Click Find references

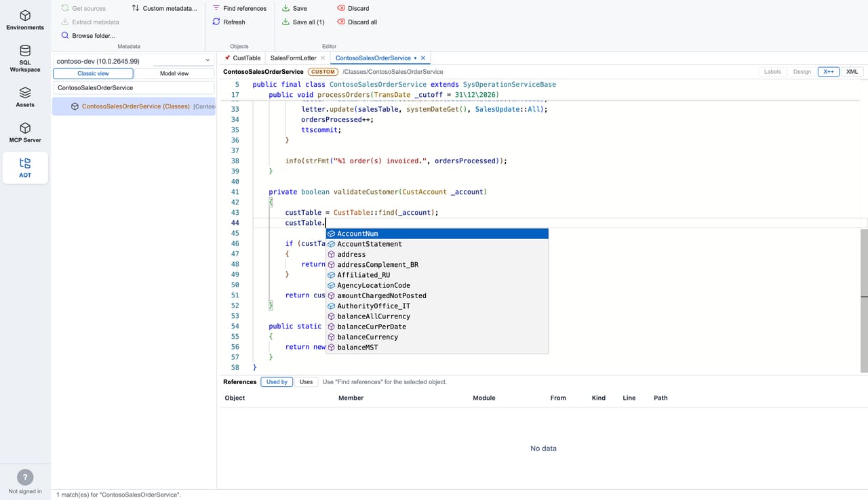[x=239, y=8]
